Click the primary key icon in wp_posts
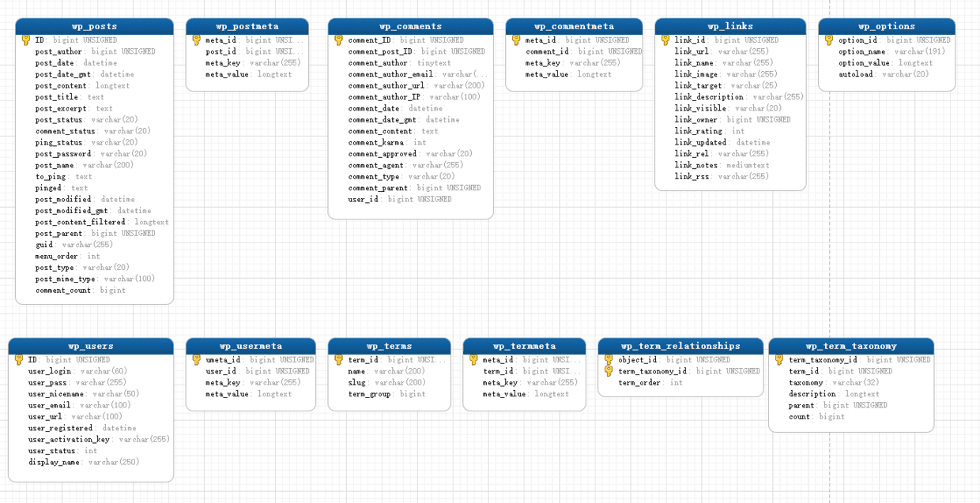Image resolution: width=980 pixels, height=503 pixels. click(x=25, y=40)
